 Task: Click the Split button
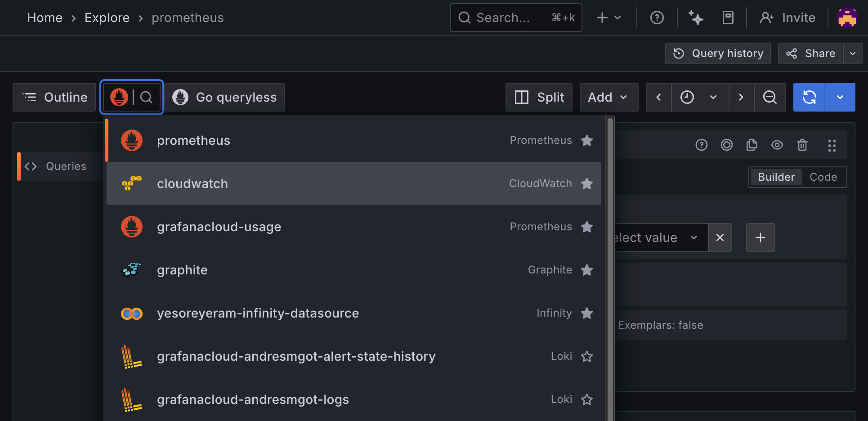tap(539, 97)
